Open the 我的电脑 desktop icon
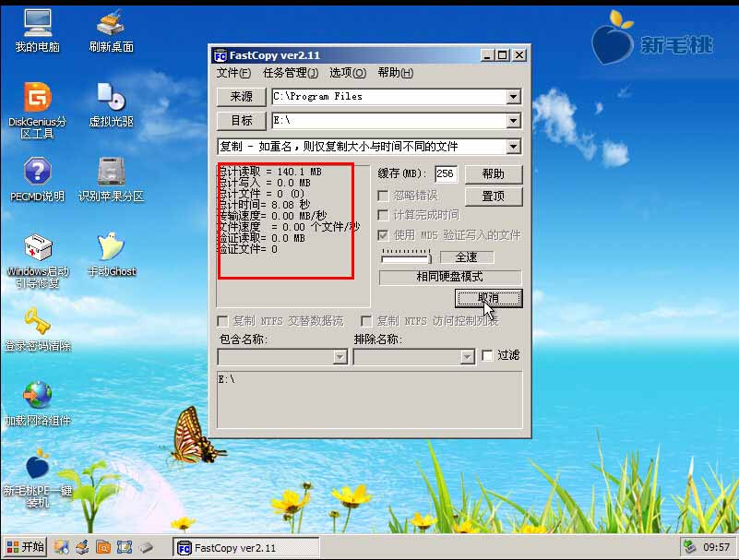This screenshot has width=739, height=560. (x=37, y=30)
